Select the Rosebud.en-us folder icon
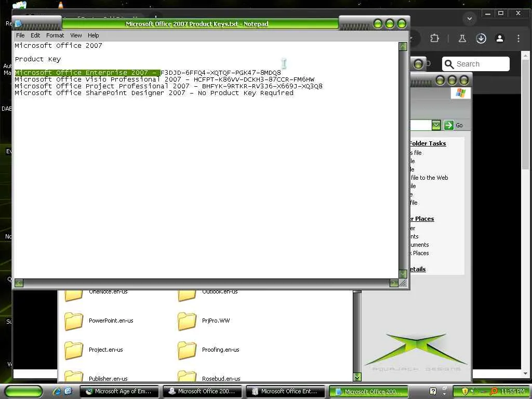 click(x=187, y=376)
